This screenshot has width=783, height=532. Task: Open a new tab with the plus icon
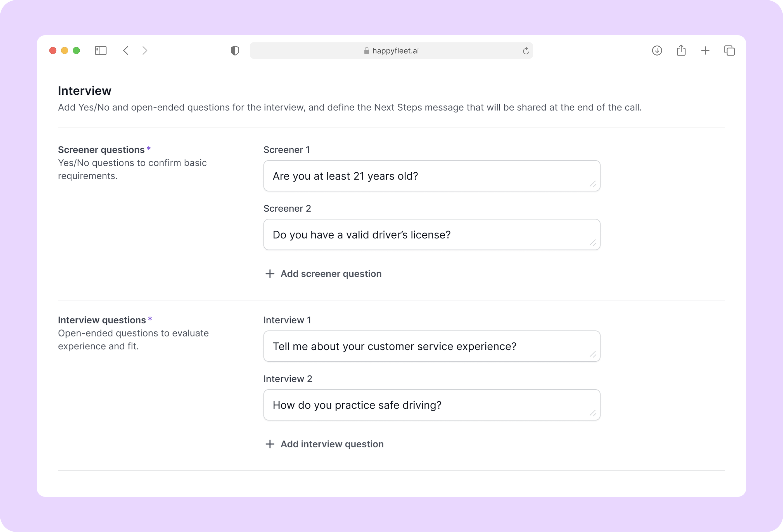pos(705,51)
